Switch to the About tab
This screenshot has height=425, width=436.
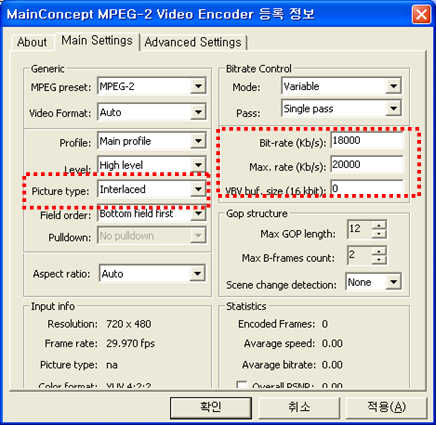point(32,43)
